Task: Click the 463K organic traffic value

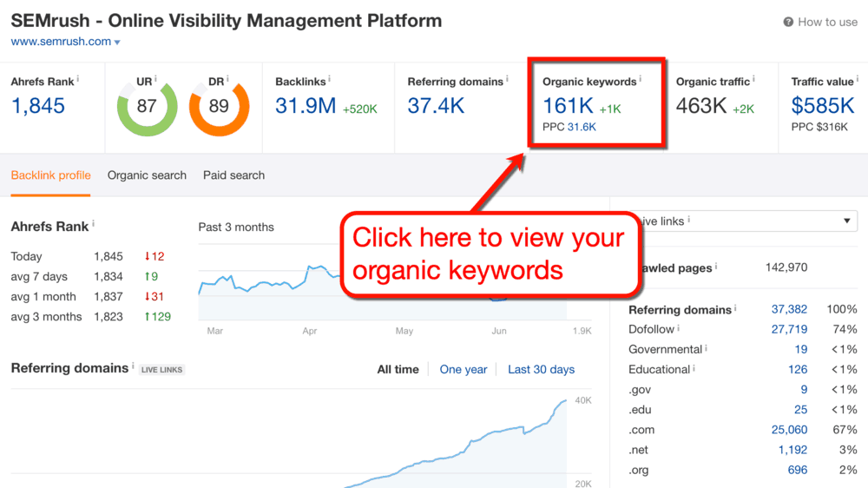Action: pos(701,106)
